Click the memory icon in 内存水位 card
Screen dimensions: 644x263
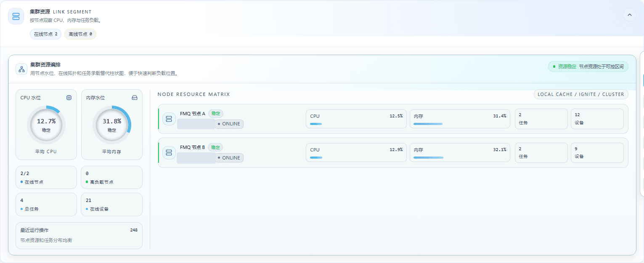pos(135,98)
